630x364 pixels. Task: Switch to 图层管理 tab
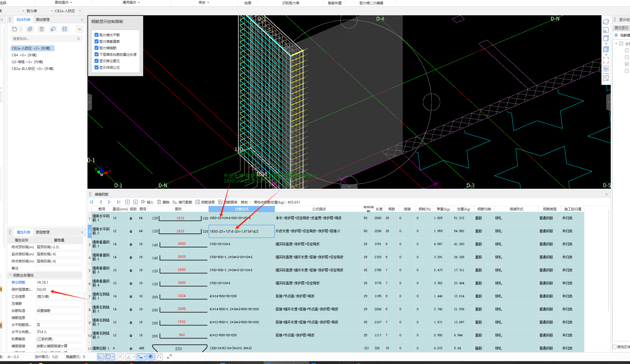click(43, 232)
